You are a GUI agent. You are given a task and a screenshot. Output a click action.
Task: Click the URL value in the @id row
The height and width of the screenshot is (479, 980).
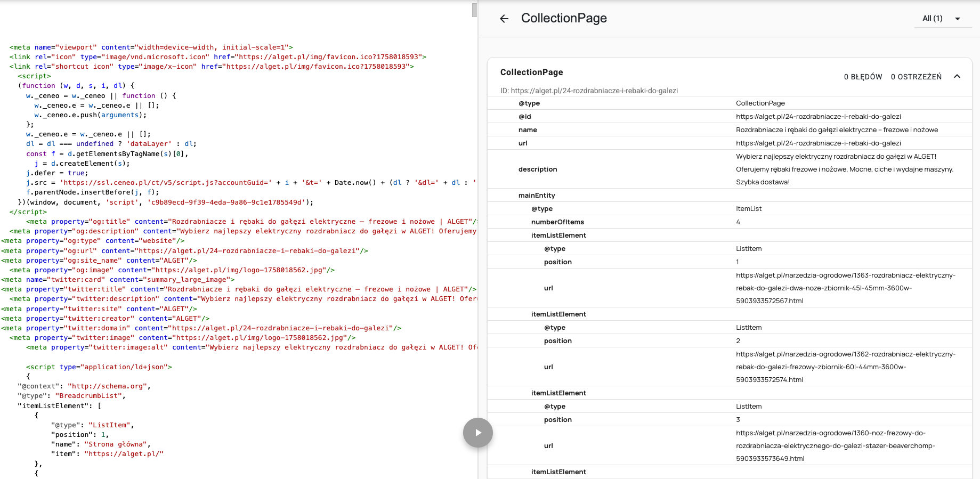tap(818, 116)
